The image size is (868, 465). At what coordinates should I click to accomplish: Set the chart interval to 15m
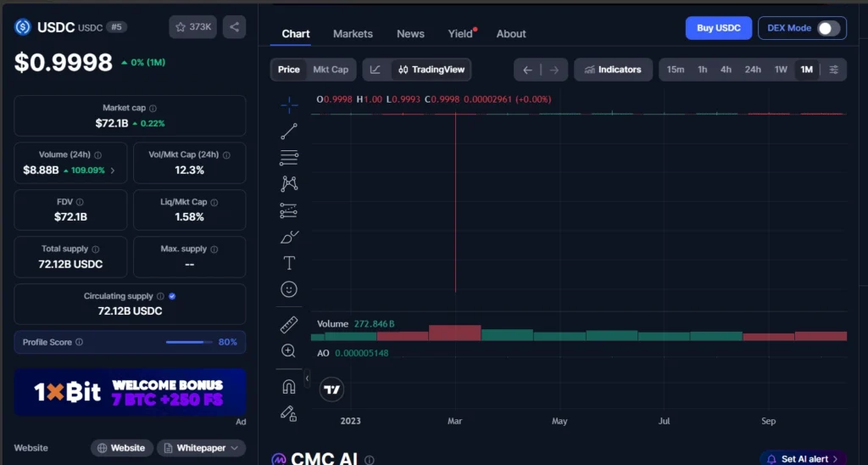[x=676, y=70]
